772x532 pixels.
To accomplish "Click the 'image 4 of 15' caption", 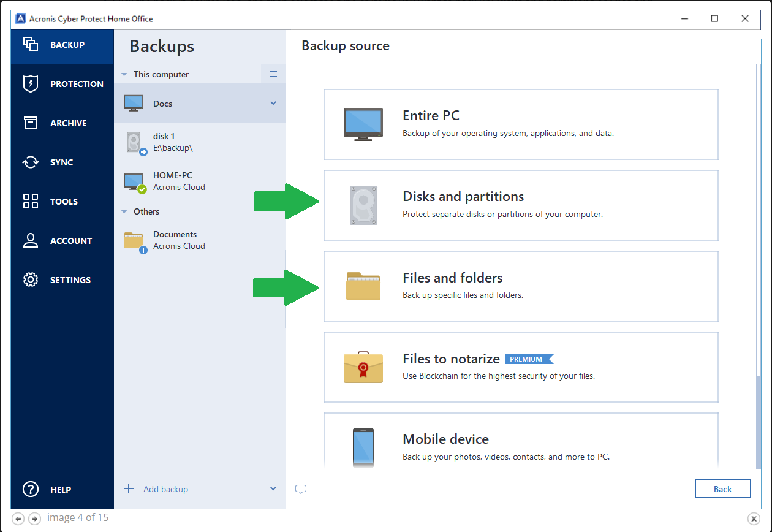I will point(78,518).
